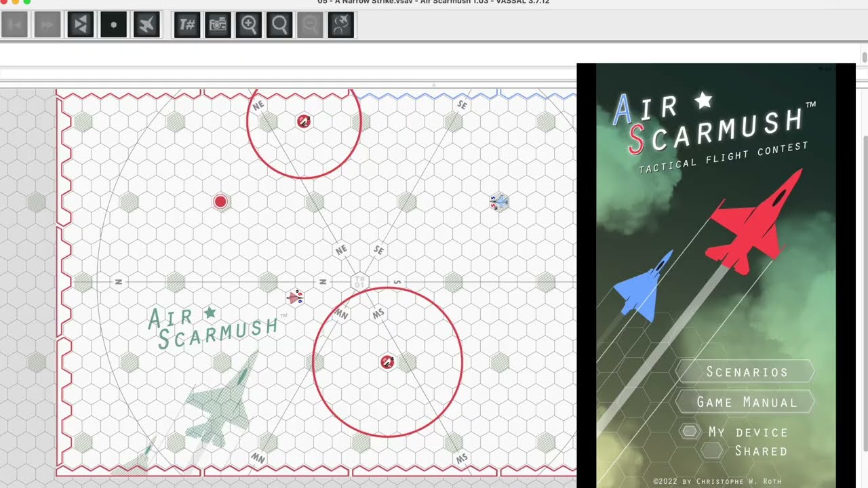Click the aircraft flight-path toolbar icon
The image size is (868, 488).
pyautogui.click(x=341, y=25)
